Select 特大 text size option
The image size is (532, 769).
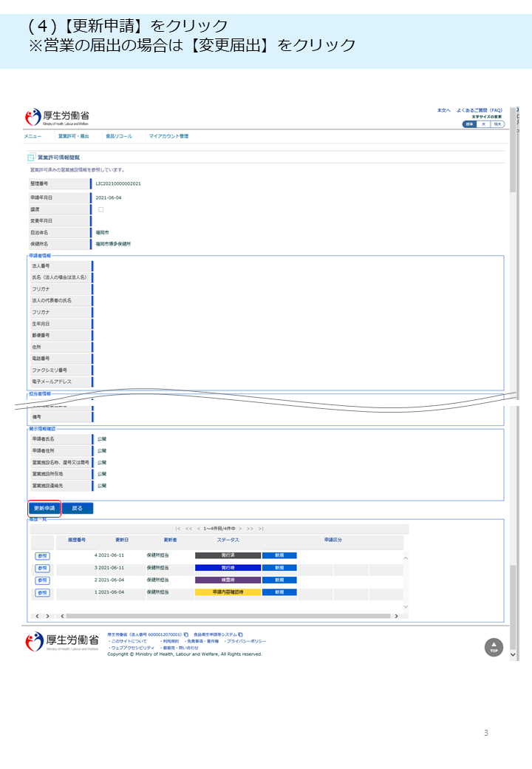coord(497,124)
